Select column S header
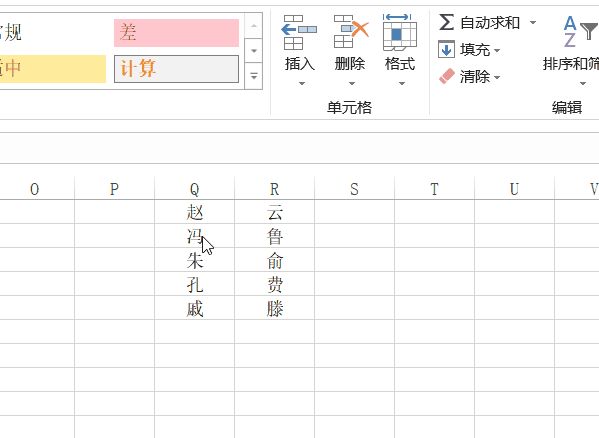Screen dimensions: 599x438 (x=354, y=189)
